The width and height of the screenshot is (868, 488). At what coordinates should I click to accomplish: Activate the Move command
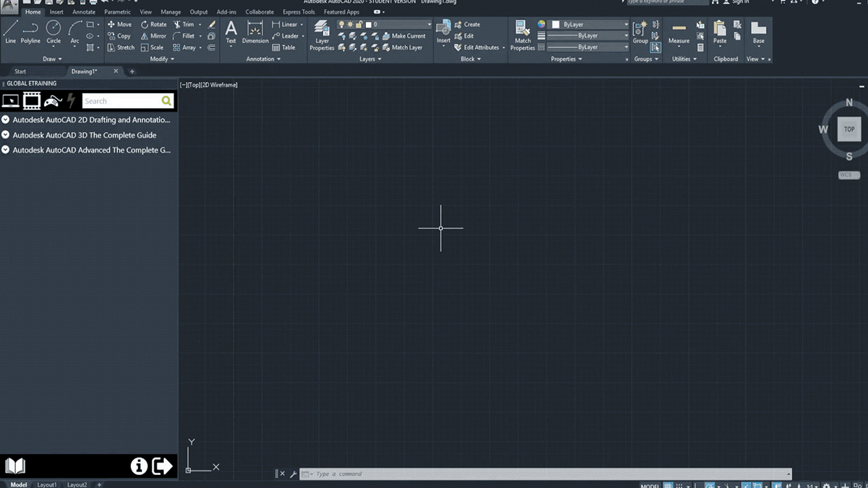point(119,24)
